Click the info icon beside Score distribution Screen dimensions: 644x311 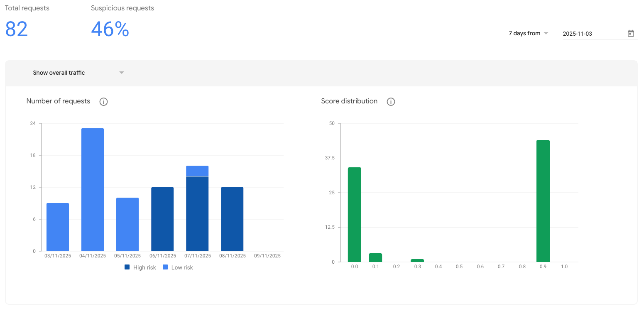tap(391, 102)
